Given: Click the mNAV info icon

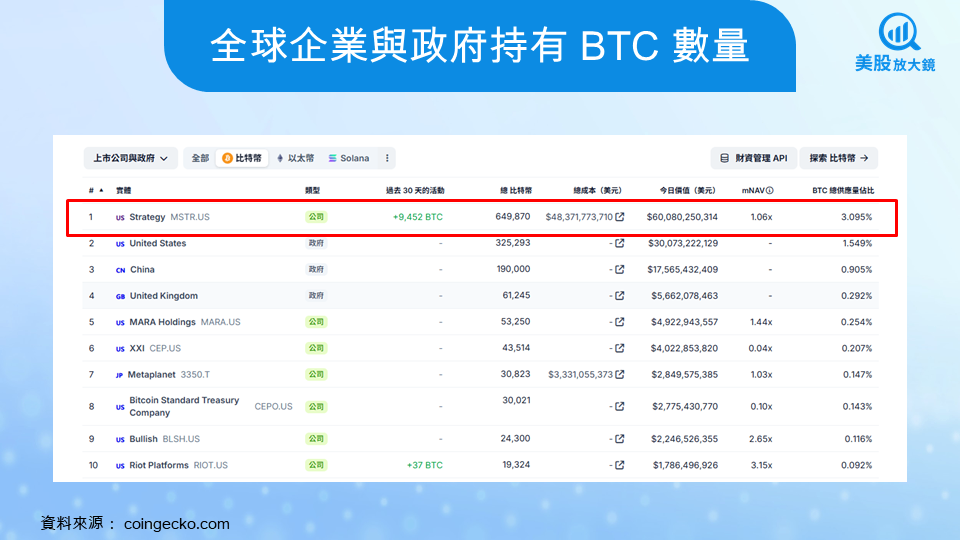Looking at the screenshot, I should click(770, 190).
